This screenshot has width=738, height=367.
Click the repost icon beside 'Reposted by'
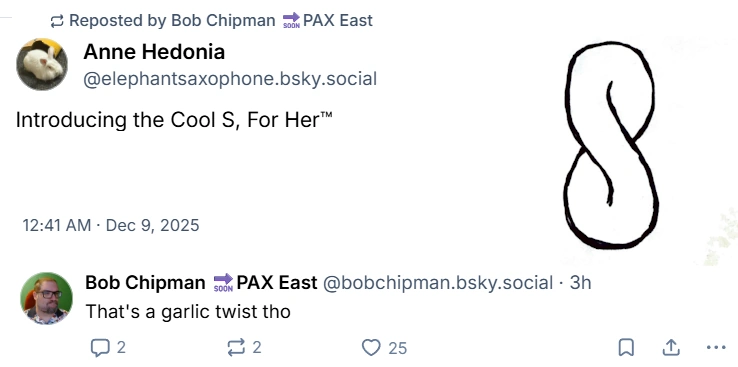[x=57, y=21]
